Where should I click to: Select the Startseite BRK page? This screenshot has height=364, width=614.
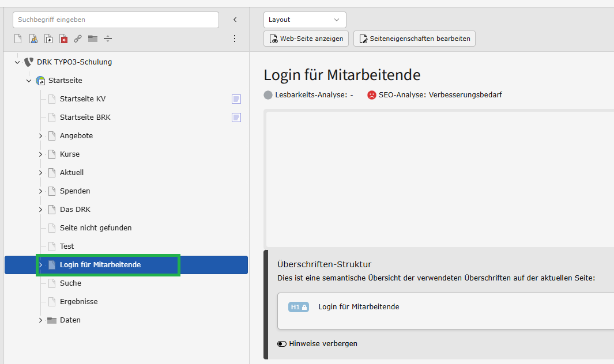(85, 117)
